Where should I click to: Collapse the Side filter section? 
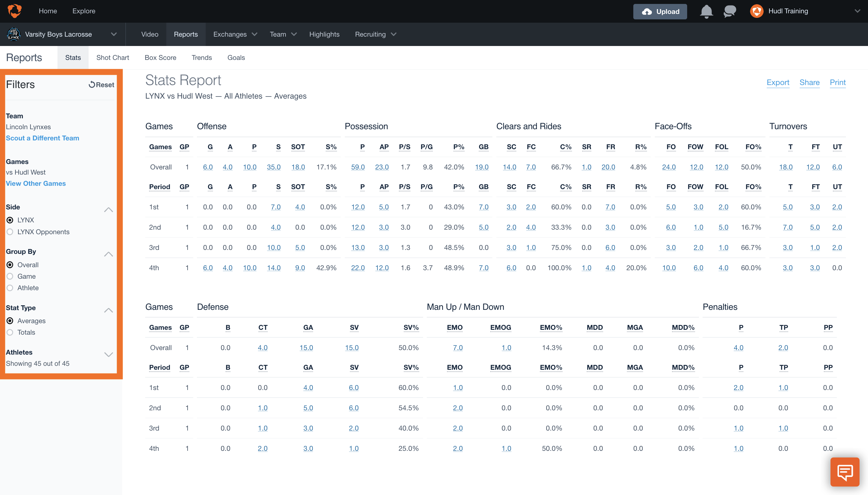coord(108,210)
